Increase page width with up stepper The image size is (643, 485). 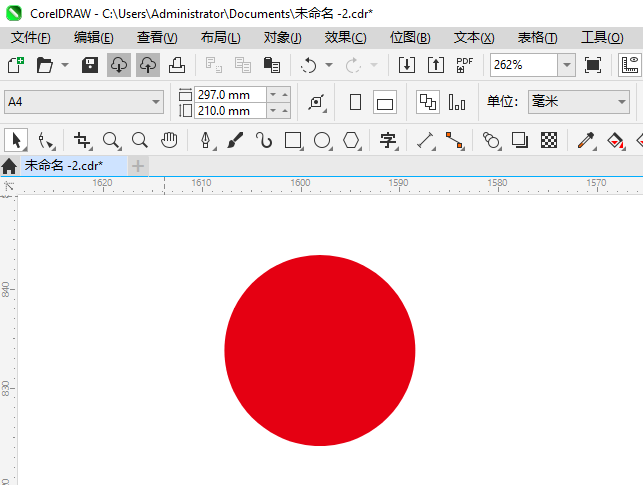point(285,95)
